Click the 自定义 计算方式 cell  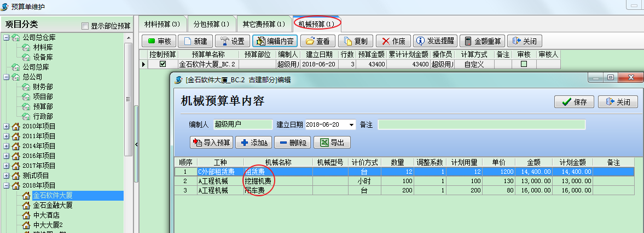474,64
